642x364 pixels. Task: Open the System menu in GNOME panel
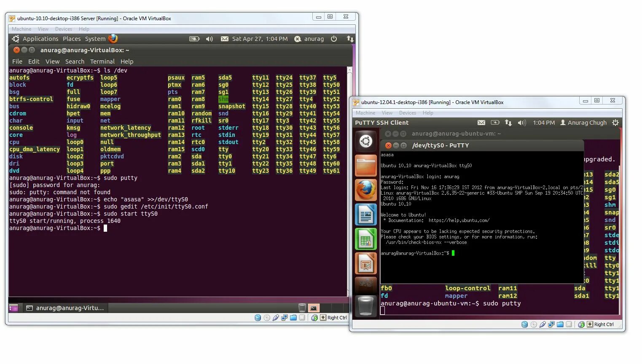pos(95,39)
